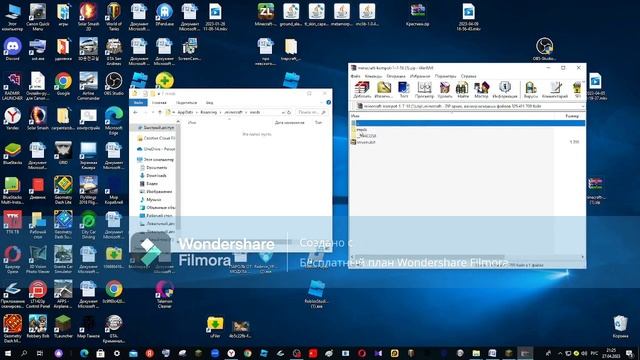
Task: Open Explorer help with the blue question icon
Action: tap(329, 102)
